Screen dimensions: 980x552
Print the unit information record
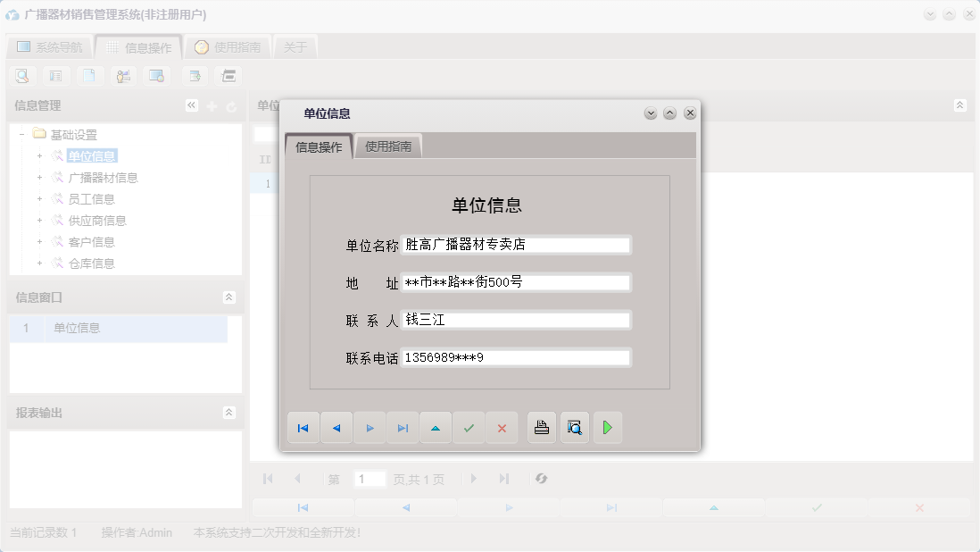coord(542,428)
